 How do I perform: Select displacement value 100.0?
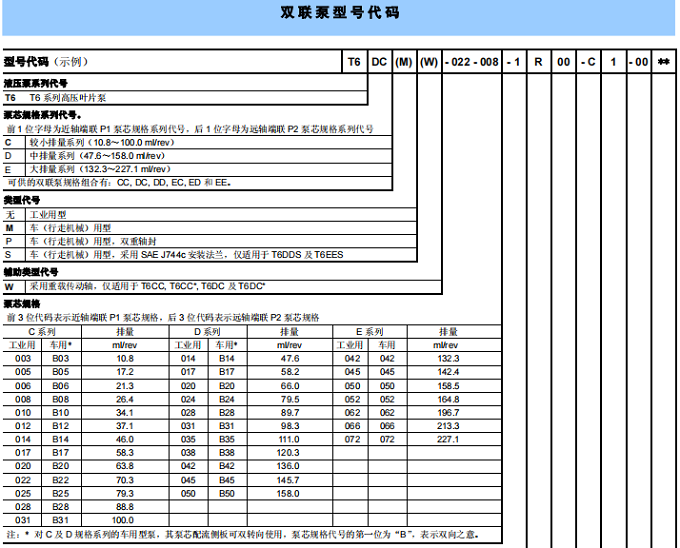click(123, 520)
